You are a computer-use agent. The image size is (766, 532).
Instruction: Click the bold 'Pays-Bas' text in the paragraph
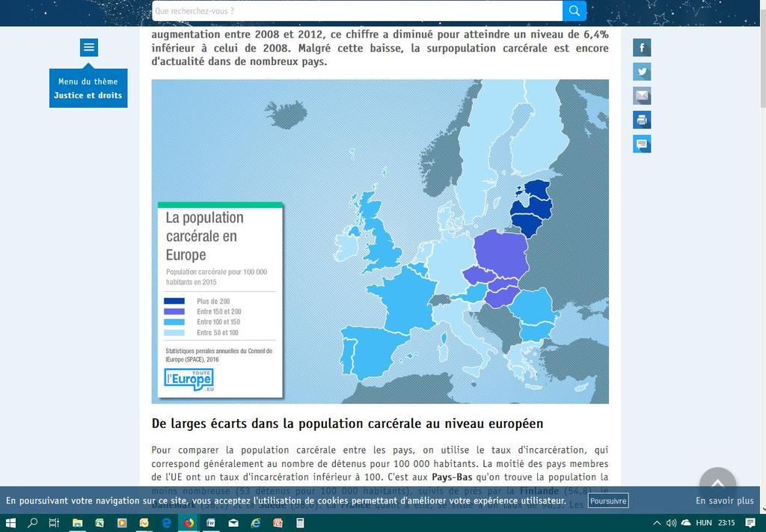pos(452,477)
